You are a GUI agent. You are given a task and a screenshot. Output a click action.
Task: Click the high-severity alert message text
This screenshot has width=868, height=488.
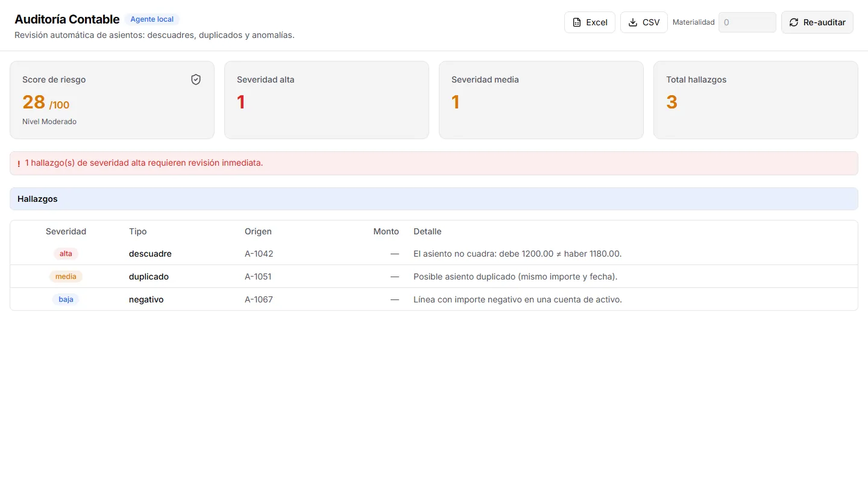[144, 163]
